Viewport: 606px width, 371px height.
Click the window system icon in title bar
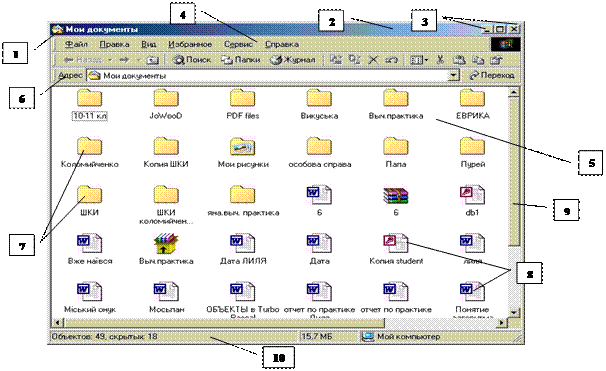click(x=58, y=29)
